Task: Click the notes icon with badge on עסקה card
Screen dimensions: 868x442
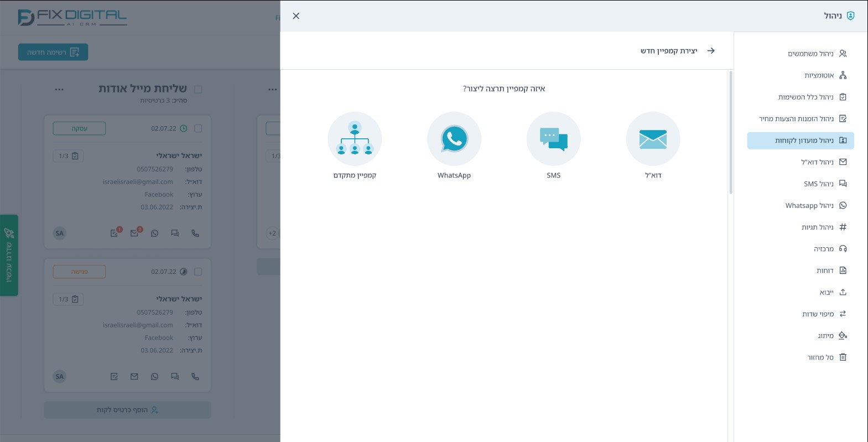Action: click(115, 232)
